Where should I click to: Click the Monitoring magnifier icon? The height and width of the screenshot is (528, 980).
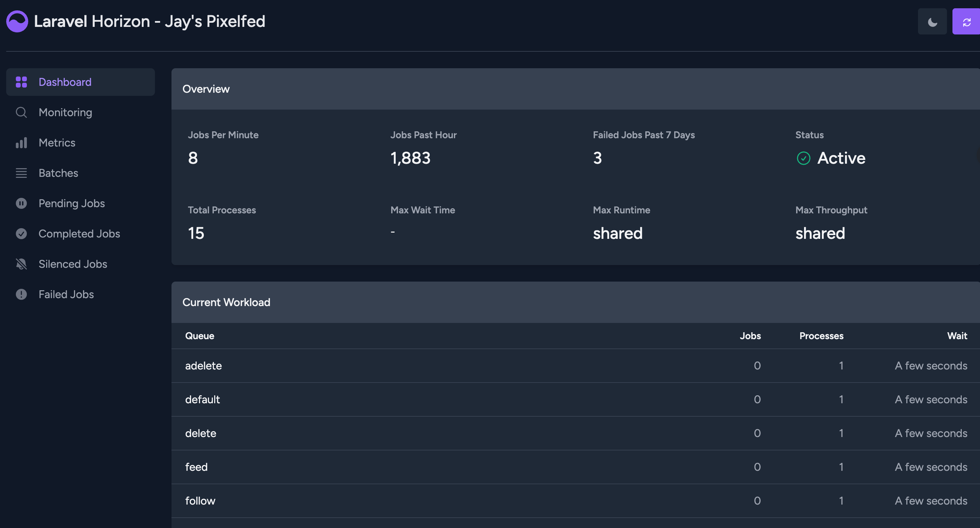pos(21,112)
